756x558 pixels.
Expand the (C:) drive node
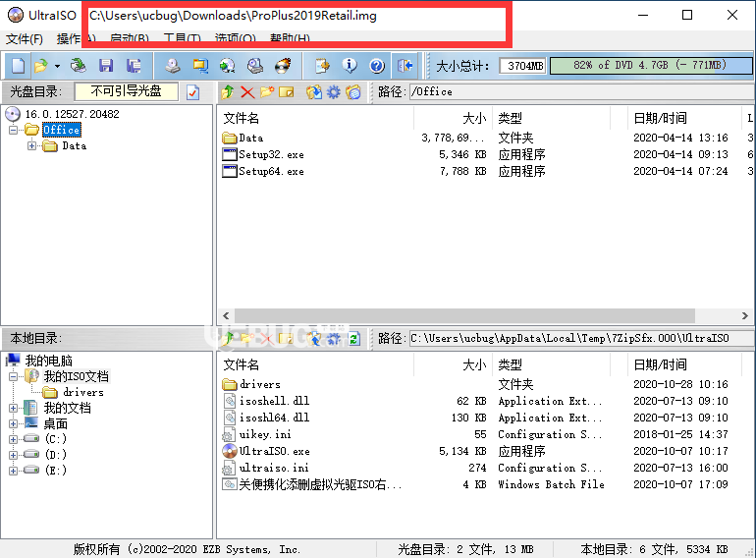coord(14,439)
